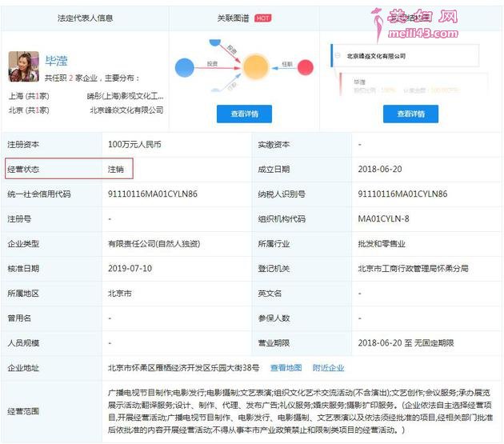This screenshot has height=444, width=504.
Task: Click the 企业地址 label
Action: [23, 368]
